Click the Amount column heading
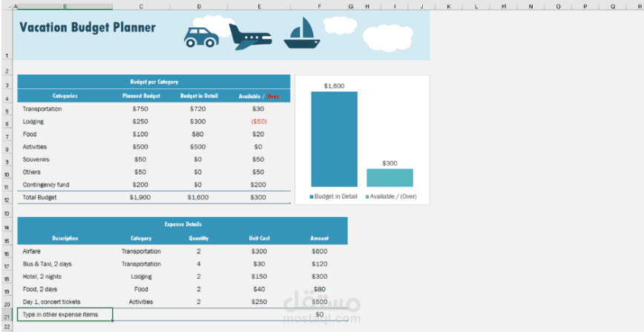Image resolution: width=644 pixels, height=332 pixels. 319,238
